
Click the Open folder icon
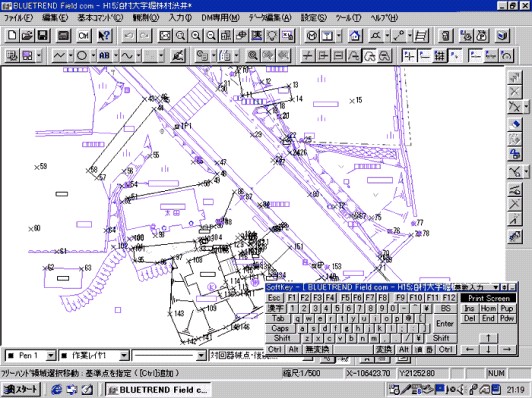[x=27, y=36]
